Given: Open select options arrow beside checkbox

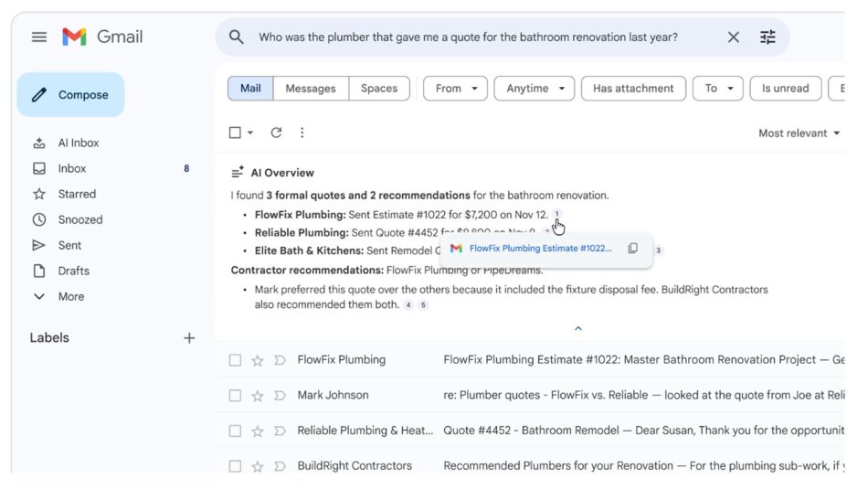Looking at the screenshot, I should tap(250, 133).
